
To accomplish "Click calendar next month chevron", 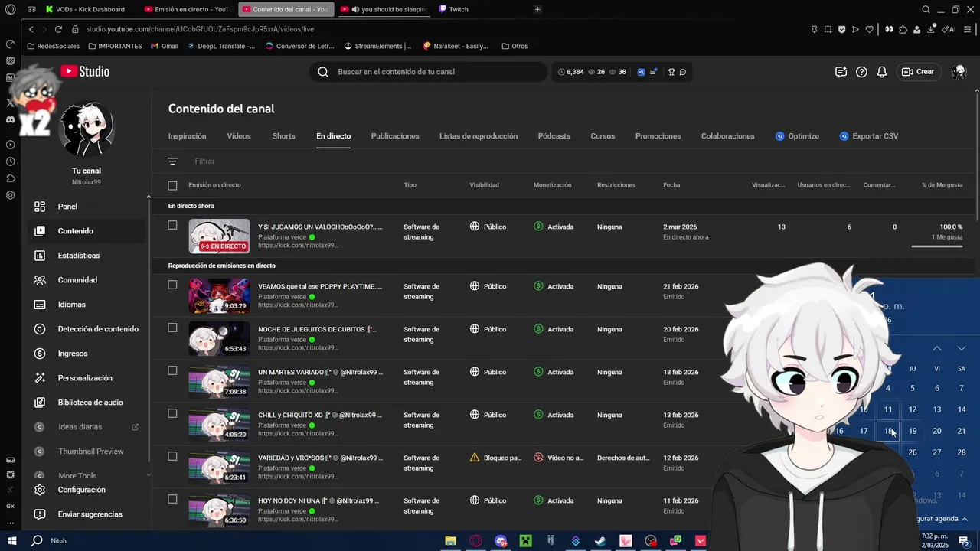I will tap(962, 348).
